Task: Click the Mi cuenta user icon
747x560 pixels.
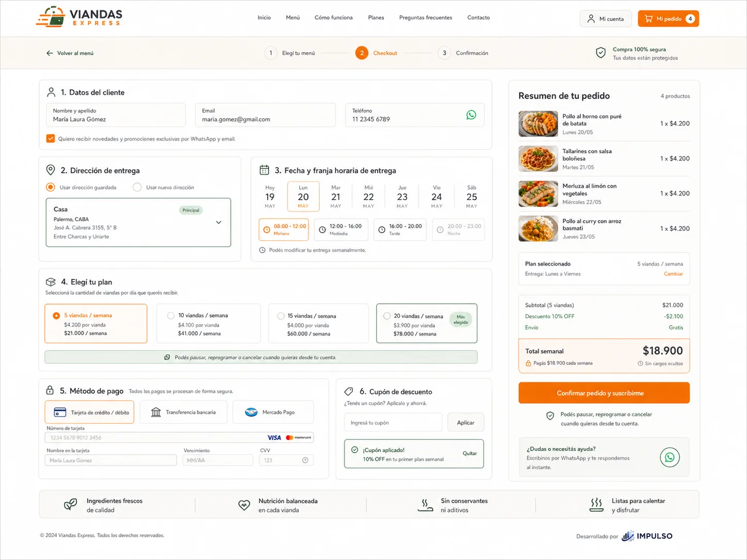Action: (591, 19)
